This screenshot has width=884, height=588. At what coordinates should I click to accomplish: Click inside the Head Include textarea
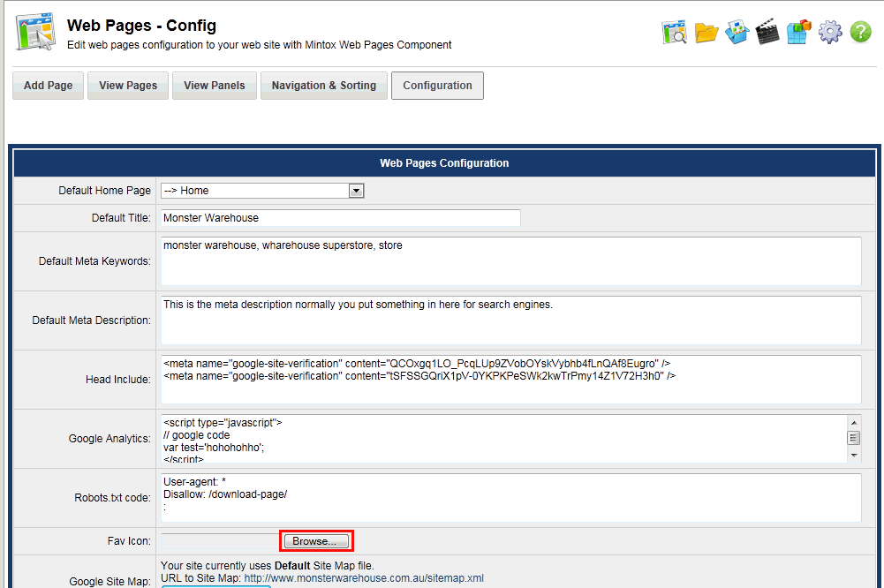(510, 380)
